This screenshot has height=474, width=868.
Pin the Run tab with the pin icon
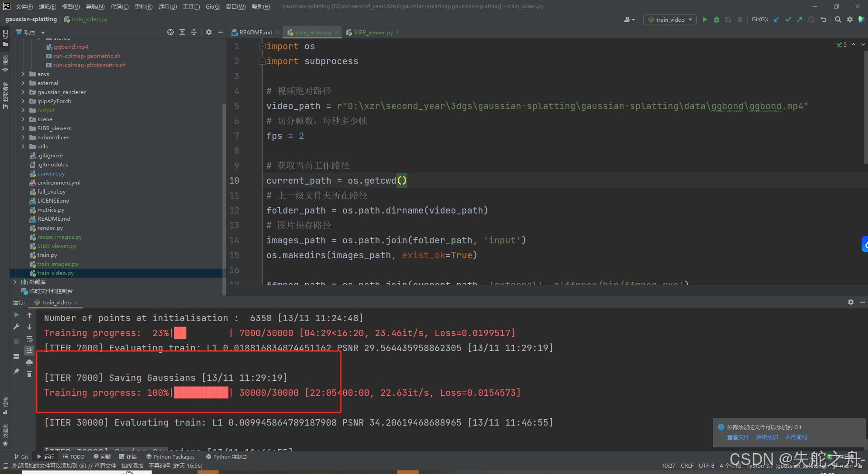click(16, 371)
